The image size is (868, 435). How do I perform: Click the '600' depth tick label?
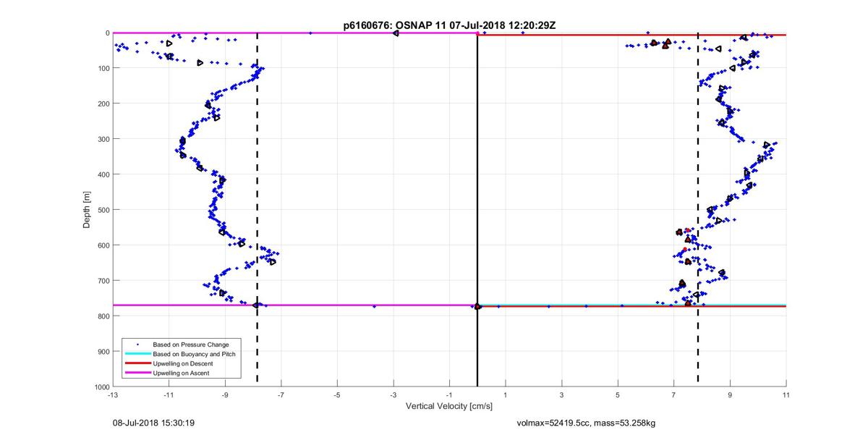pos(103,245)
